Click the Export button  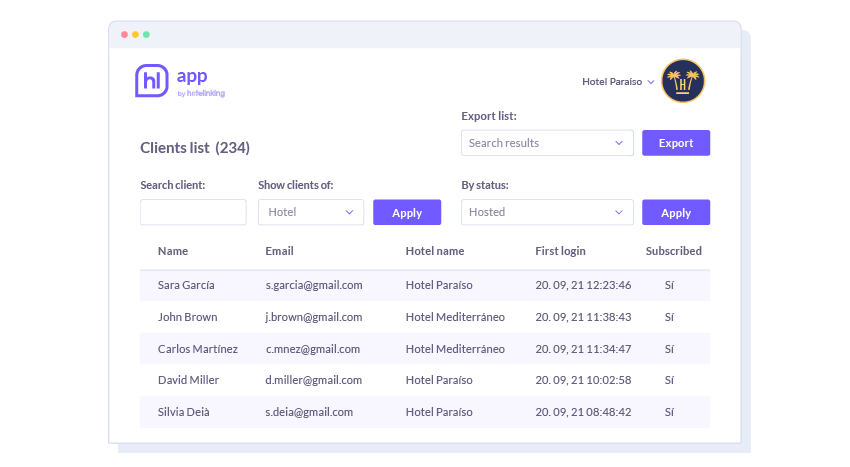coord(676,143)
